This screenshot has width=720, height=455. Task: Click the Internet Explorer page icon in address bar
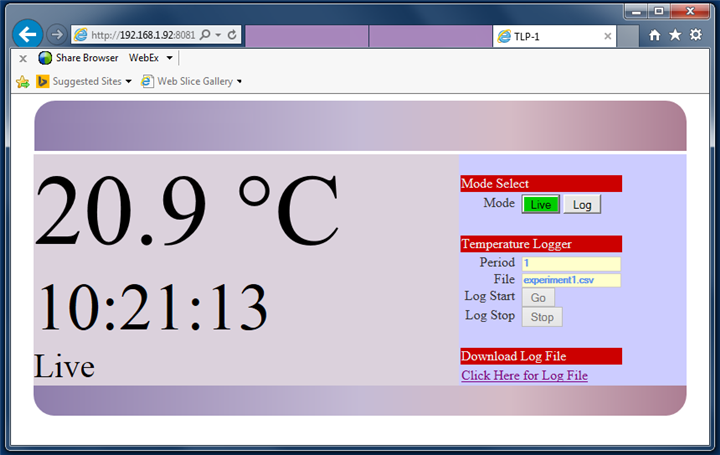click(x=81, y=34)
